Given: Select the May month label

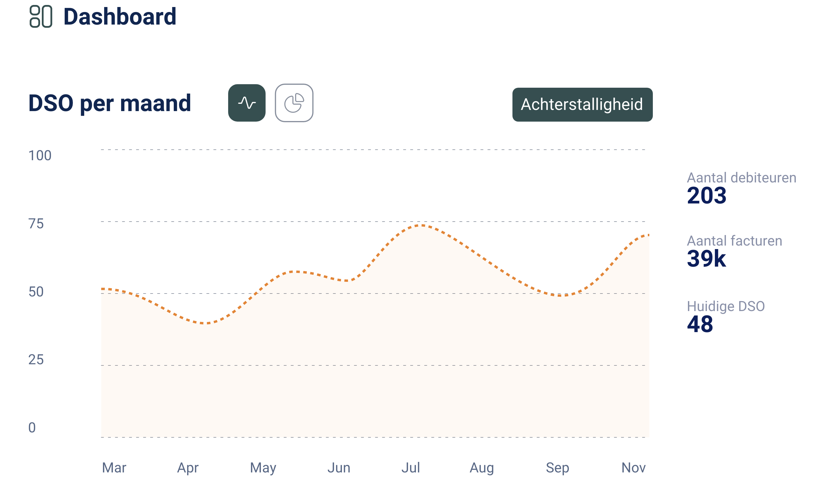Looking at the screenshot, I should (x=263, y=467).
